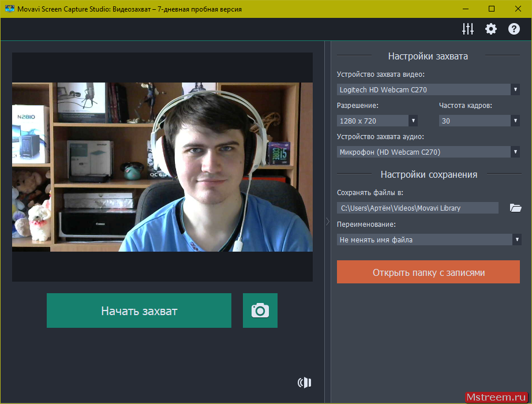Screen dimensions: 532x404
Task: Click the 'Частота кадров:' label
Action: pyautogui.click(x=466, y=105)
